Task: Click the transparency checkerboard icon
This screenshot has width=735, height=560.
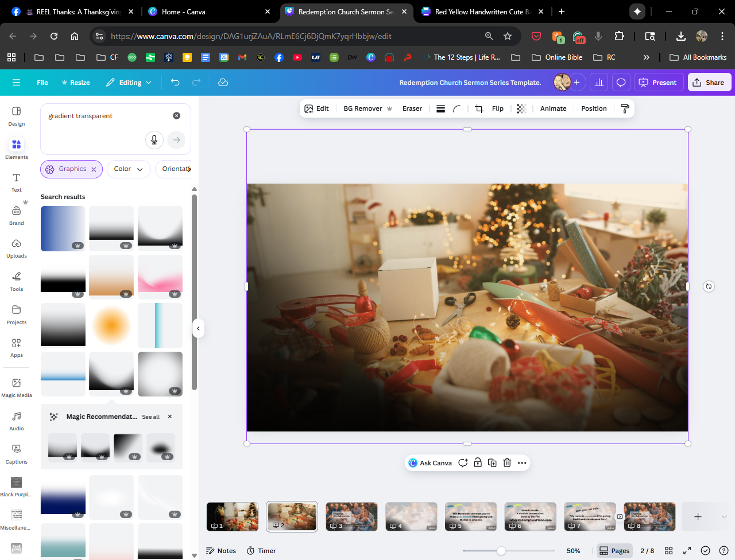Action: pos(521,108)
